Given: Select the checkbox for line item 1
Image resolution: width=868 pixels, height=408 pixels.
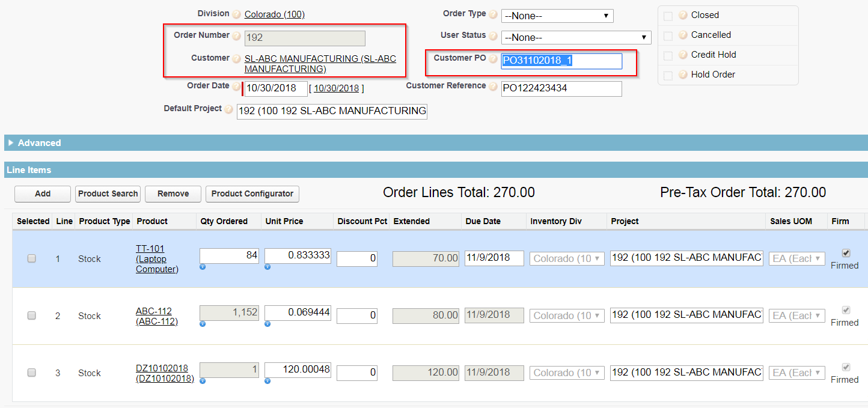Looking at the screenshot, I should click(x=32, y=258).
